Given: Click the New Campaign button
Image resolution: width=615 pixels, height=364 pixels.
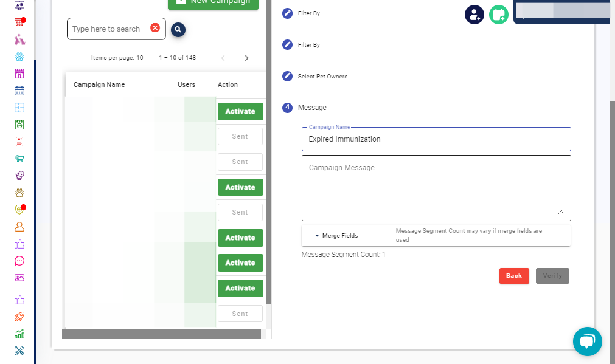Looking at the screenshot, I should pos(213,3).
